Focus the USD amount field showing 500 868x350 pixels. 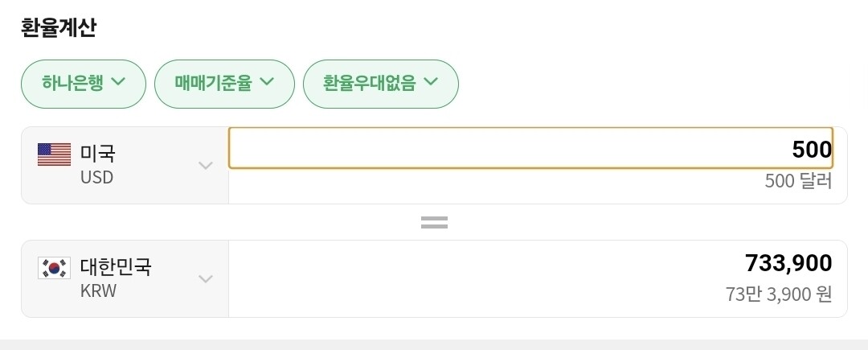point(530,149)
